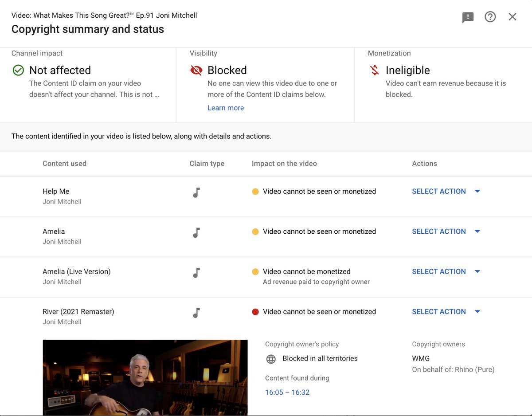Screen dimensions: 532x416
Task: Click the Learn more link under Blocked
Action: point(225,108)
